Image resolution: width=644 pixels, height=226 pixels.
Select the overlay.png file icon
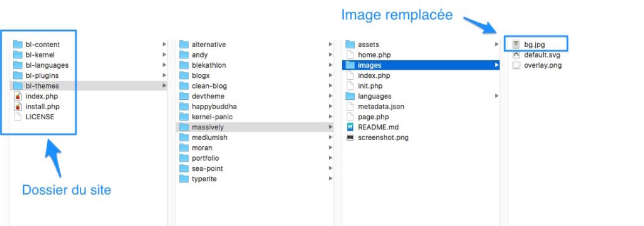[516, 65]
